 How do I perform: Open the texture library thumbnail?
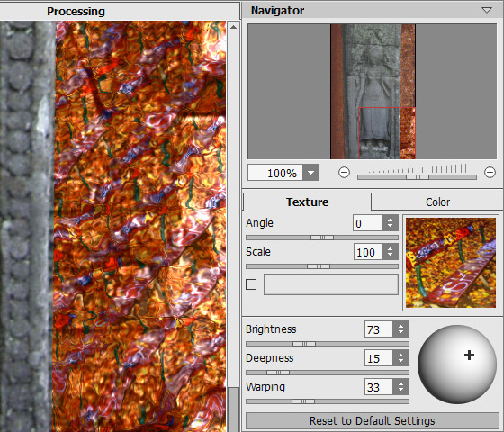[x=451, y=263]
